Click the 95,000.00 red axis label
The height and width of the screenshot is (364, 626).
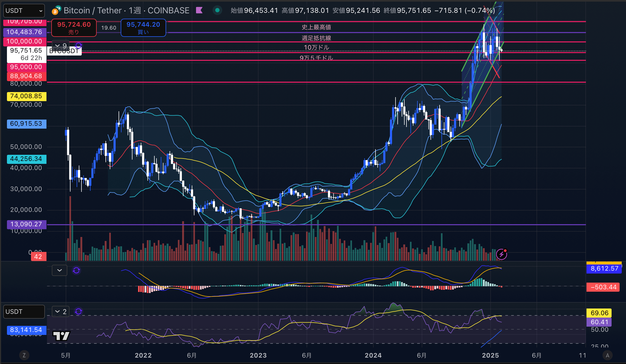(26, 67)
